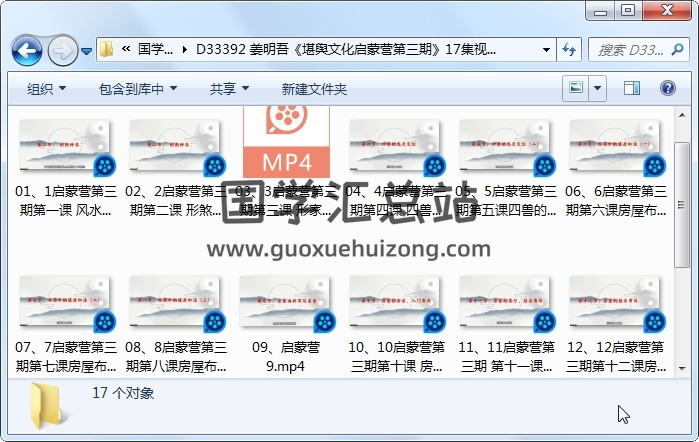The width and height of the screenshot is (699, 442).
Task: Click file name 06、6启蒙营第三期第六课房屋布...
Action: click(x=616, y=201)
